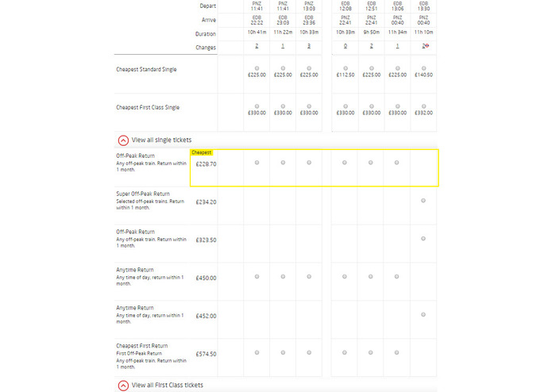Select £574.50 First Return for 13:06 return train
The height and width of the screenshot is (392, 552).
point(397,352)
